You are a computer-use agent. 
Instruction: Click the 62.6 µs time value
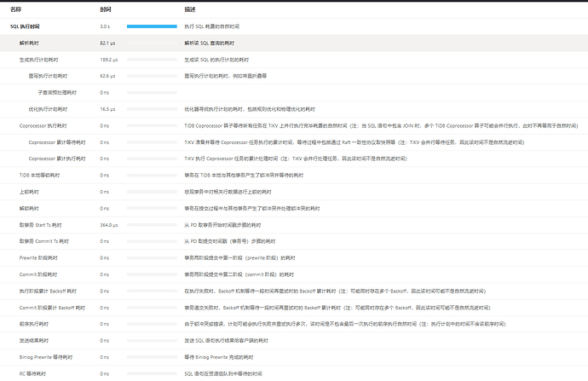(107, 76)
